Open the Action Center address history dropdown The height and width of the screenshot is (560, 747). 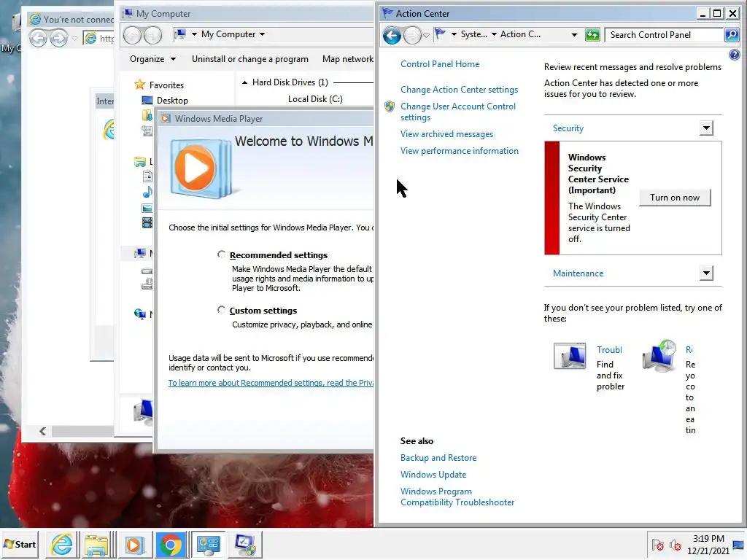574,35
